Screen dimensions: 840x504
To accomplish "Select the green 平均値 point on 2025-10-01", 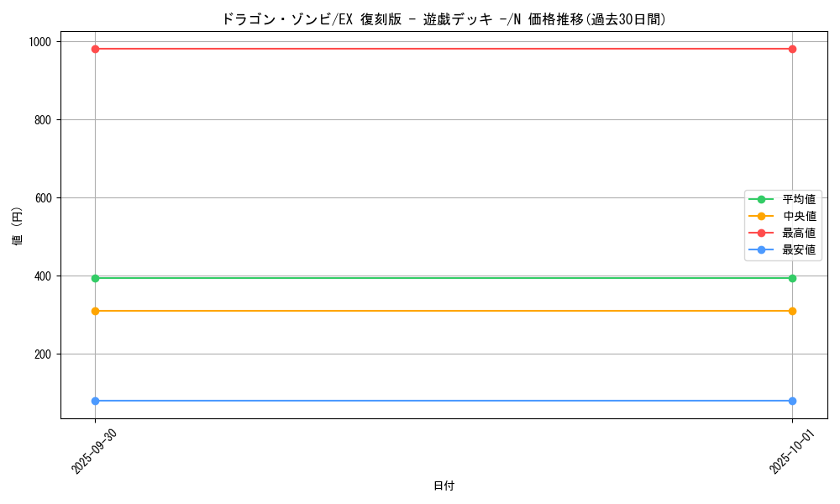I will click(x=792, y=278).
